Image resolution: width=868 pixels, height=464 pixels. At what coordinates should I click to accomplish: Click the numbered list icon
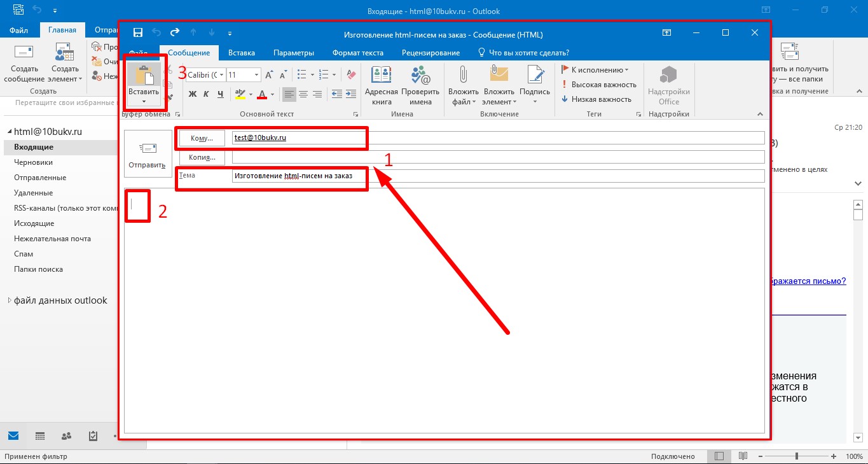pyautogui.click(x=323, y=74)
